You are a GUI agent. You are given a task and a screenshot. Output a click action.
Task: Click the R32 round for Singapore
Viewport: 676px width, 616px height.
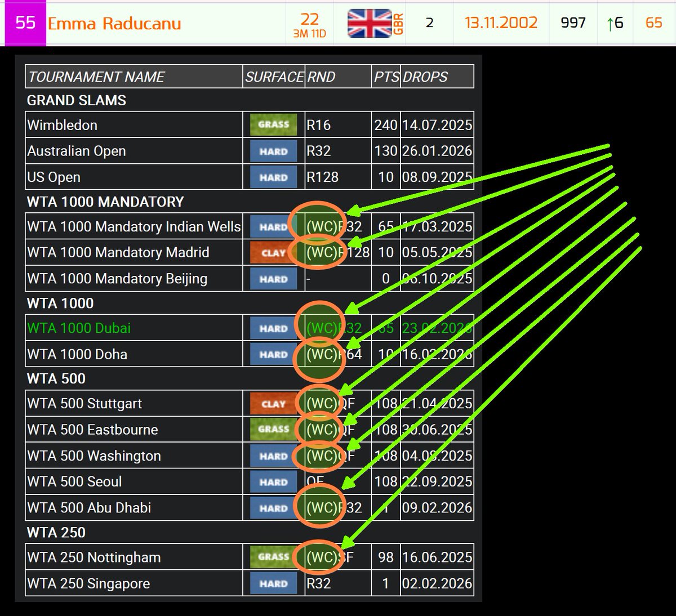pos(319,583)
